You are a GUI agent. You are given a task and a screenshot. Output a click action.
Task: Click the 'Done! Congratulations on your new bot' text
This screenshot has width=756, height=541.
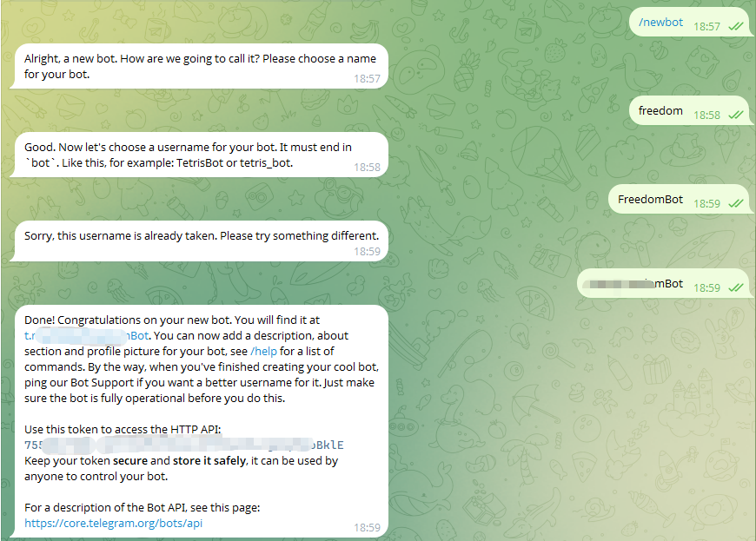point(174,320)
